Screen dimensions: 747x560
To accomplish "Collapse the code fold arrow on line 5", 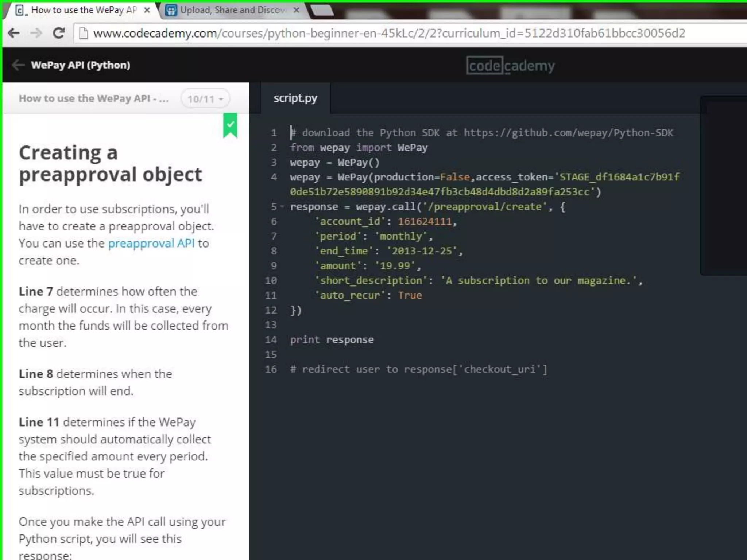I will (x=282, y=207).
